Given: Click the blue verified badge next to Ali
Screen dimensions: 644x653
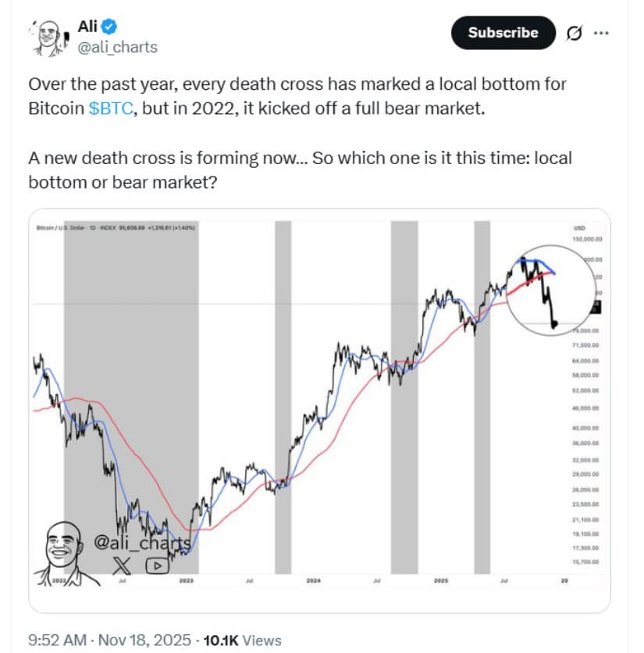Looking at the screenshot, I should click(x=110, y=27).
